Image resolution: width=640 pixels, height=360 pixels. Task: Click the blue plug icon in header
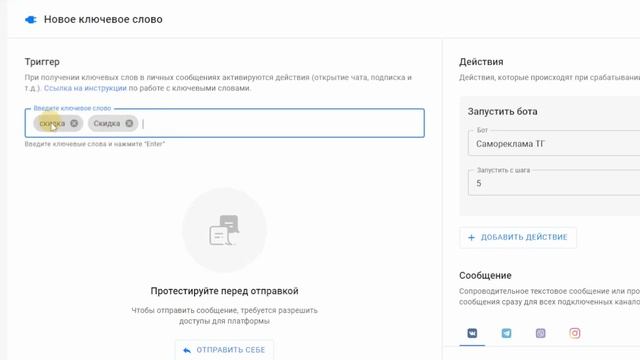(31, 20)
